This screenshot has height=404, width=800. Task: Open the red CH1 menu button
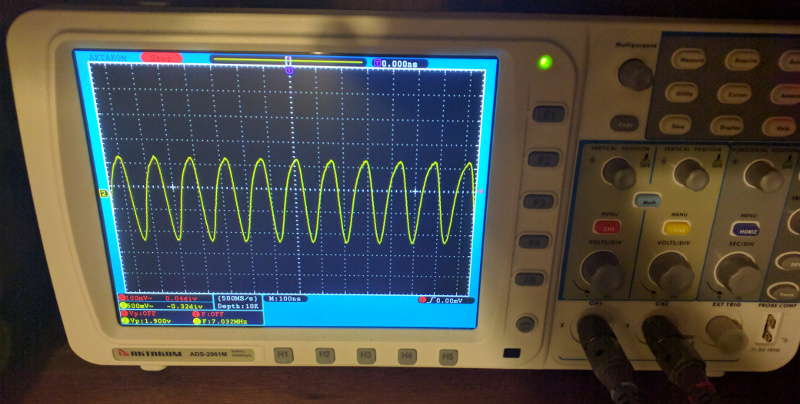coord(607,226)
